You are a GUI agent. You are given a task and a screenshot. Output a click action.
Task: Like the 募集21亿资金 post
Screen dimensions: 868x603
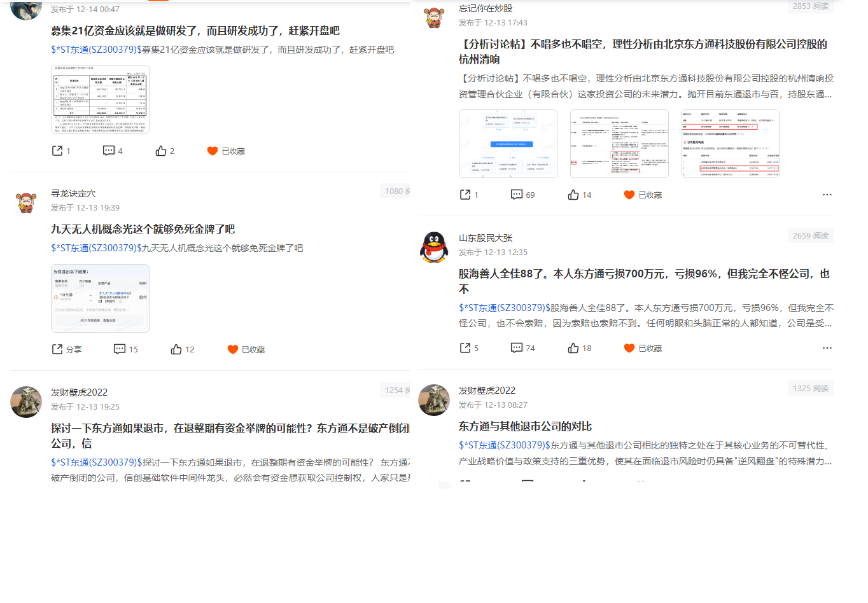point(161,151)
